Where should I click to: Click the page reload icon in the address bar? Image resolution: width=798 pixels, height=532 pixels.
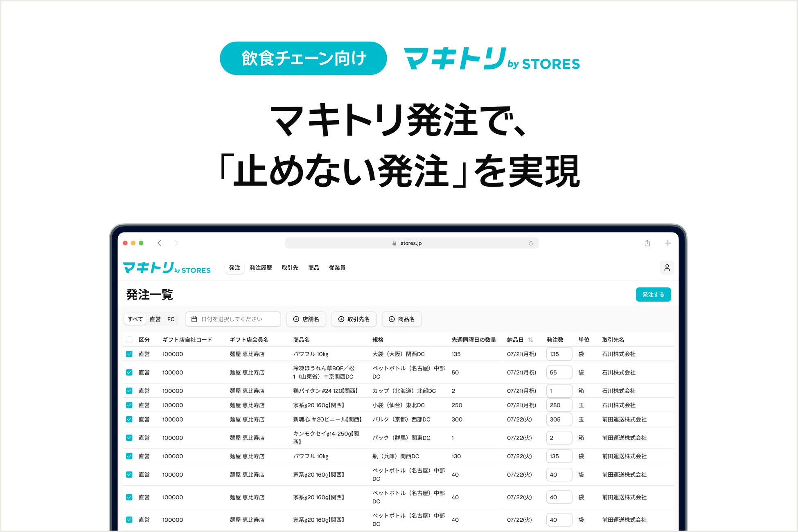coord(531,243)
